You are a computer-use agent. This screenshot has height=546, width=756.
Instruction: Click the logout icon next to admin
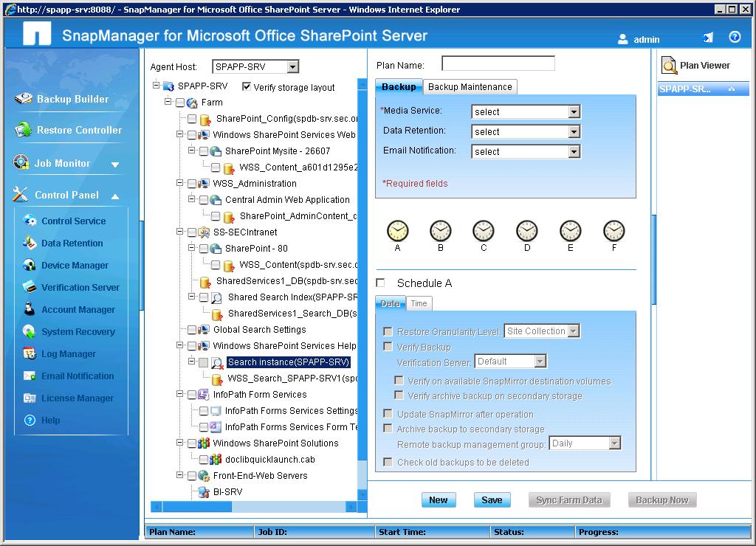708,38
